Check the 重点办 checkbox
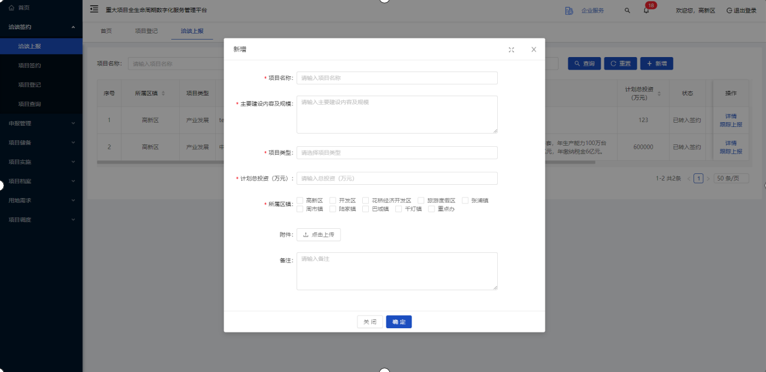This screenshot has width=766, height=372. click(431, 209)
